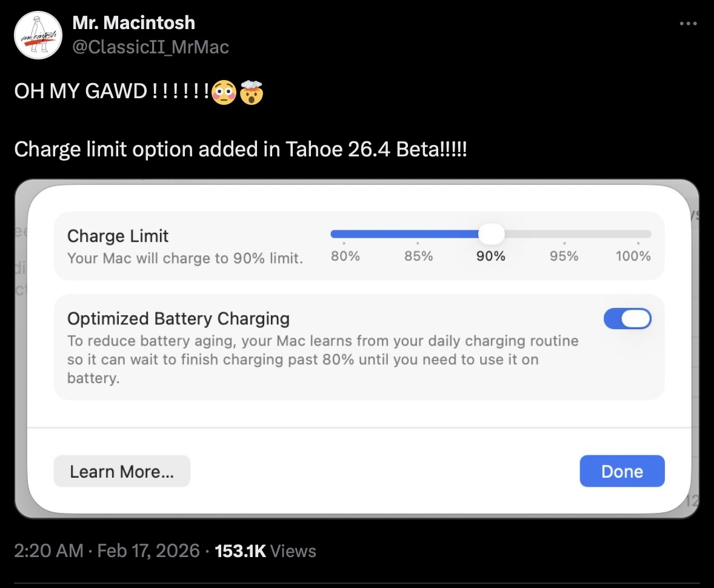Set charge limit to 80%

pyautogui.click(x=345, y=242)
